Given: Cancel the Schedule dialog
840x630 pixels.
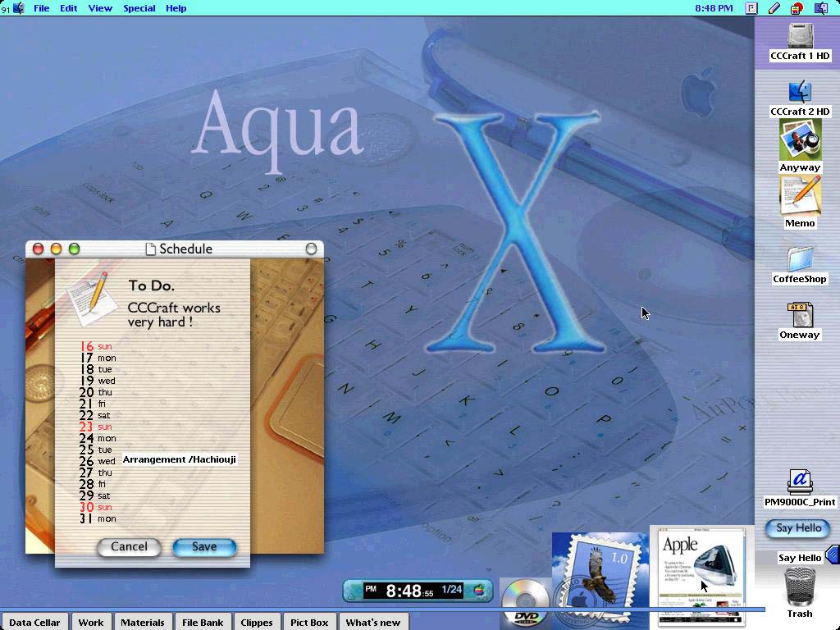Looking at the screenshot, I should 129,547.
